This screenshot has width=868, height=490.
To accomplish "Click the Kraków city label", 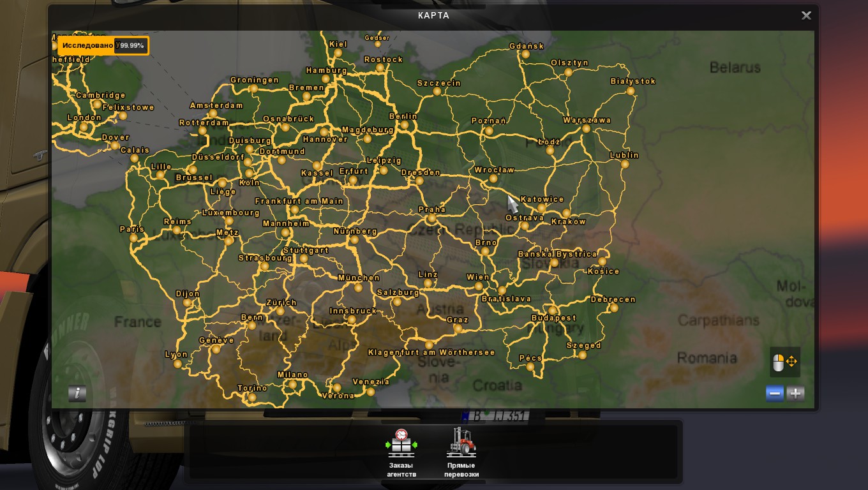I will (x=569, y=222).
